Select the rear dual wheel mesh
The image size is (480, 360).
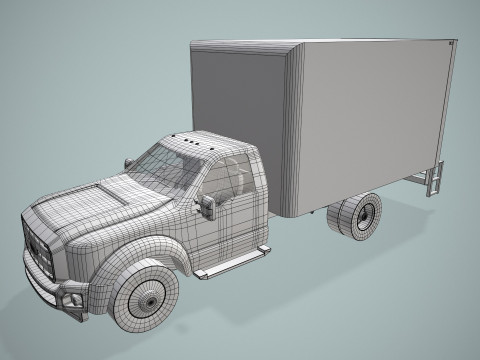pos(355,216)
